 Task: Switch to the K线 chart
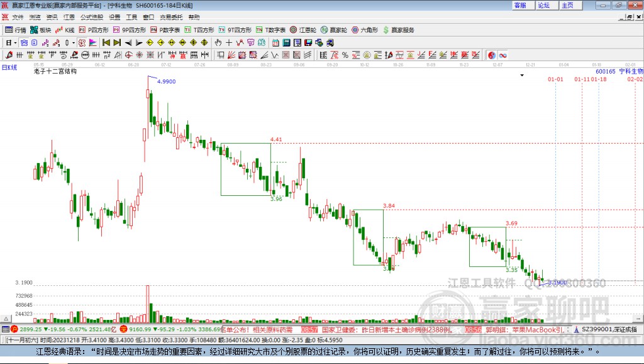pos(65,30)
